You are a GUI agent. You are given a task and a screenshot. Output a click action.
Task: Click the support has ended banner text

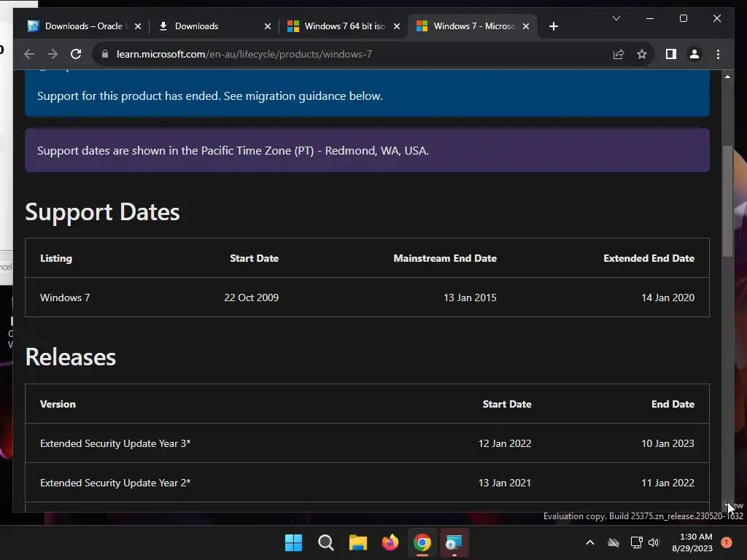[210, 96]
